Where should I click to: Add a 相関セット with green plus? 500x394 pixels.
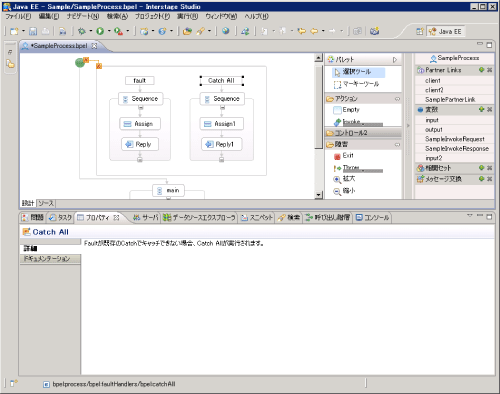click(481, 168)
